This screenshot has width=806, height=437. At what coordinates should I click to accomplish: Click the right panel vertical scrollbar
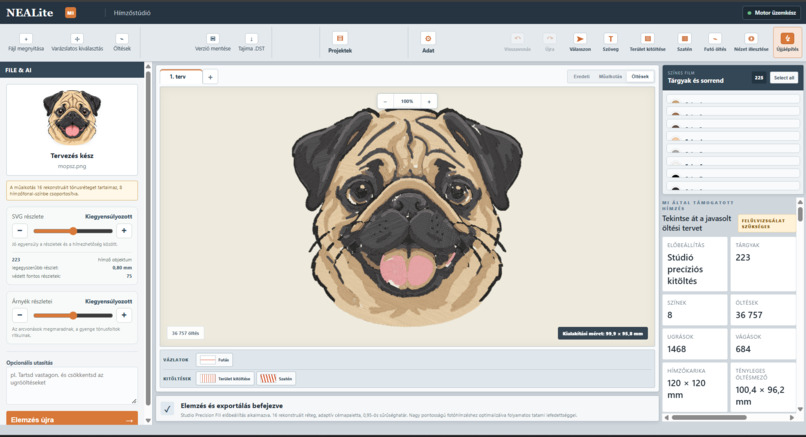pos(800,214)
